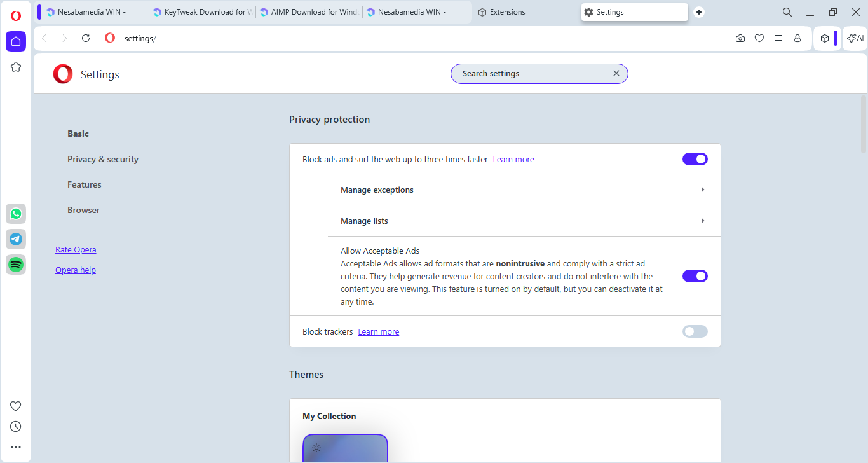This screenshot has height=463, width=868.
Task: Open Learn more link for Block trackers
Action: click(x=378, y=332)
